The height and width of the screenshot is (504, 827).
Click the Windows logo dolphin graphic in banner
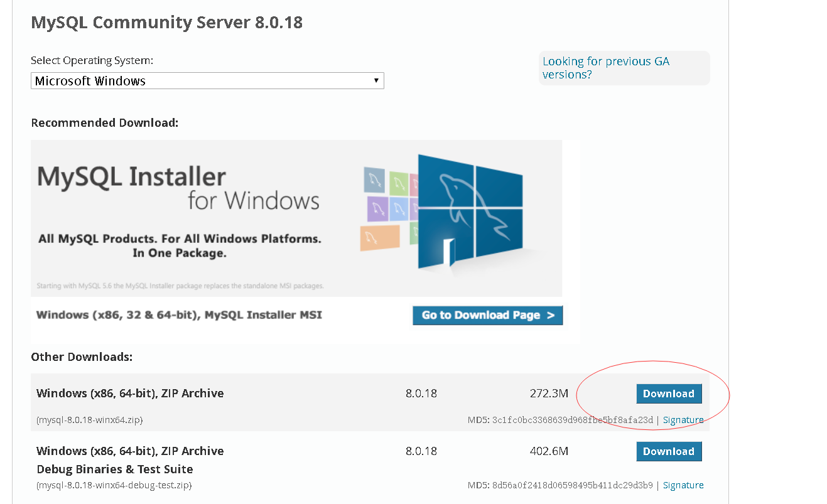point(470,210)
